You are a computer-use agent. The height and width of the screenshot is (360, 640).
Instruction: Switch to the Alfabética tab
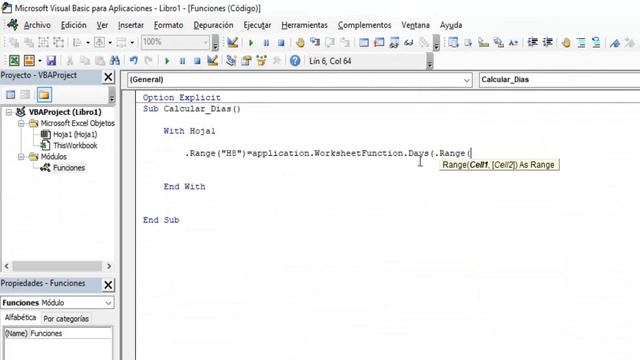tap(20, 318)
